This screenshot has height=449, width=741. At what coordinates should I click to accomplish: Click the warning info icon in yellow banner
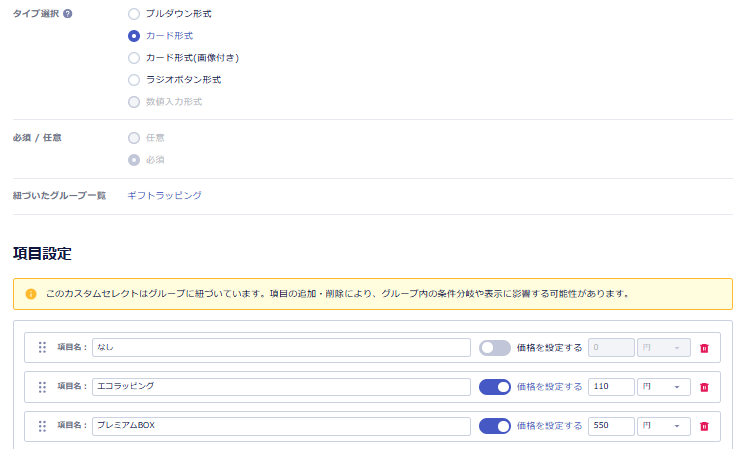pos(31,294)
